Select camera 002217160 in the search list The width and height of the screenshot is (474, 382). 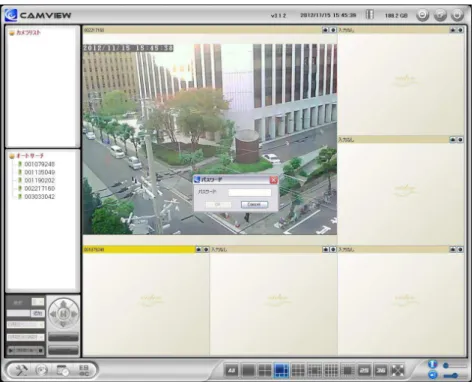(39, 189)
